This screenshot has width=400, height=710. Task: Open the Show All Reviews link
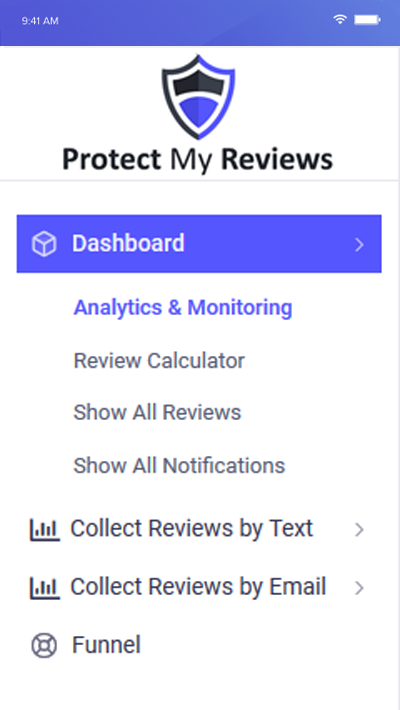157,413
